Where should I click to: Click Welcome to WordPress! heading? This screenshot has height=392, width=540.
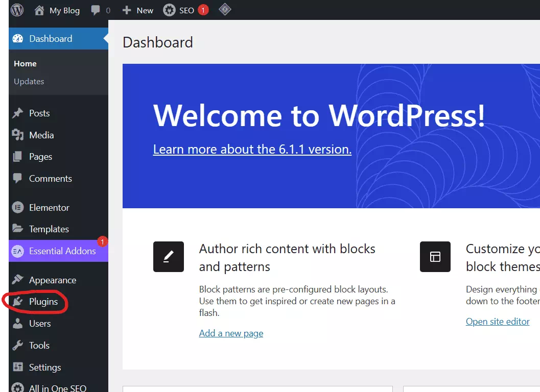coord(319,115)
